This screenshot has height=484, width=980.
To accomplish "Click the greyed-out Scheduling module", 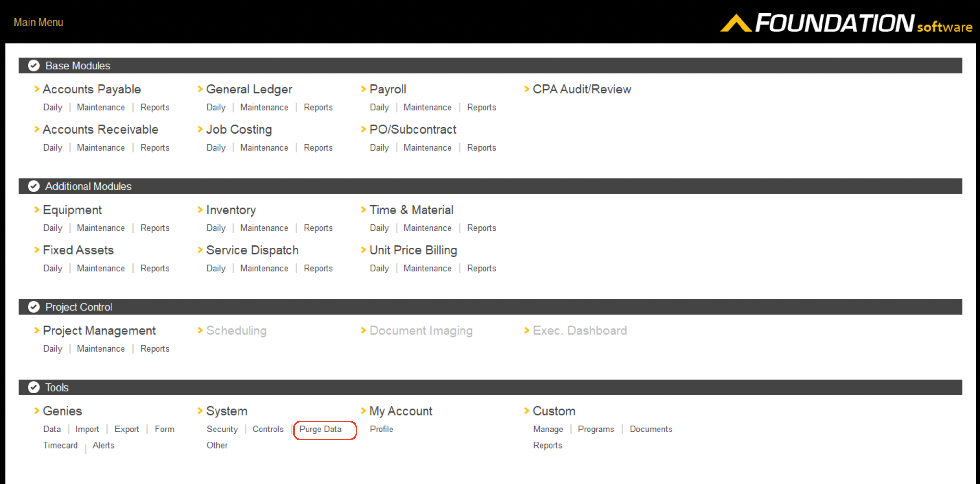I will (x=236, y=331).
